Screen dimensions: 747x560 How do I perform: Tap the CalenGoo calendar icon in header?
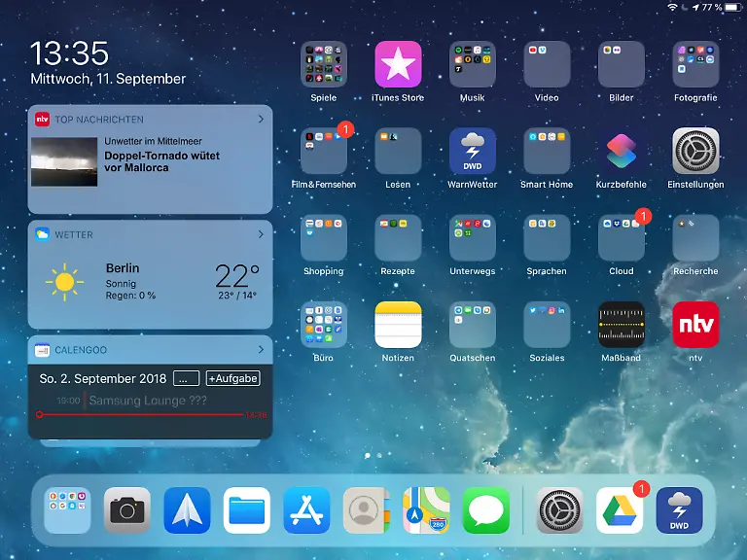[42, 350]
